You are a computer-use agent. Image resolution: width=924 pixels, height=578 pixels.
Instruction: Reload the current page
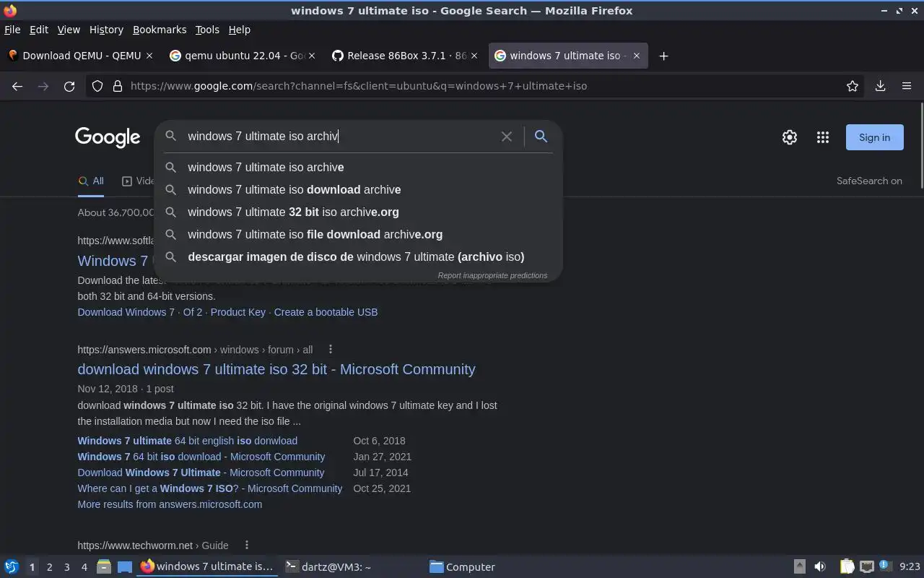coord(69,86)
